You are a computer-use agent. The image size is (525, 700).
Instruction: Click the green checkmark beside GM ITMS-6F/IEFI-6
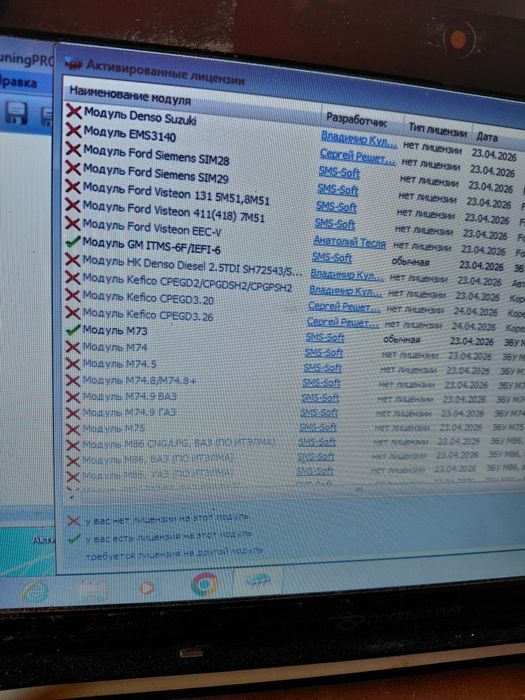coord(73,242)
